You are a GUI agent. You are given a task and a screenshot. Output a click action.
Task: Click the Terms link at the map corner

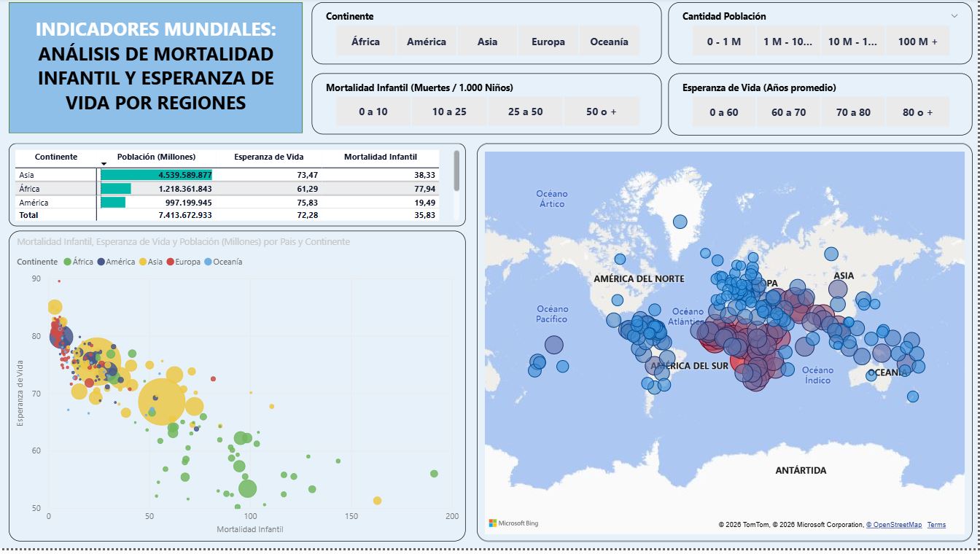(x=937, y=524)
